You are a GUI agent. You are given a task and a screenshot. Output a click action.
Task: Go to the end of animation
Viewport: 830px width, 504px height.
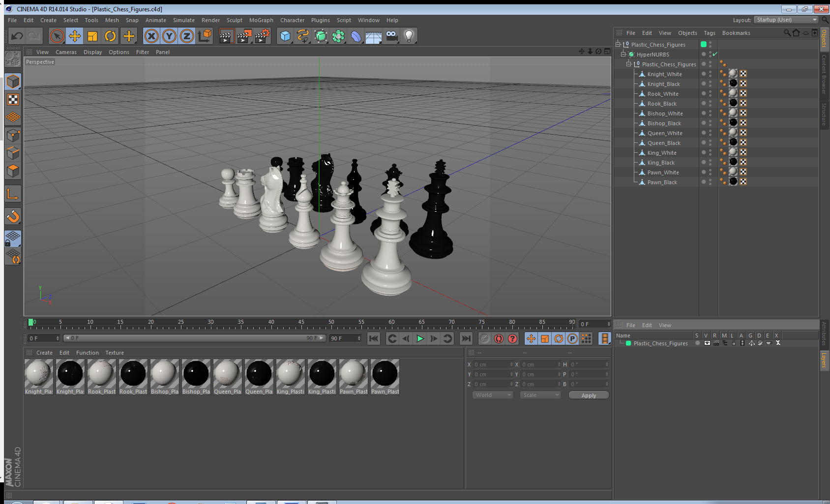point(466,338)
